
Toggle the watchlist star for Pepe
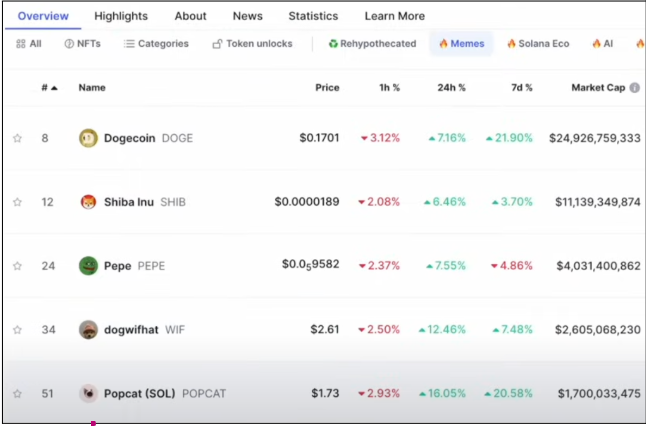point(17,266)
